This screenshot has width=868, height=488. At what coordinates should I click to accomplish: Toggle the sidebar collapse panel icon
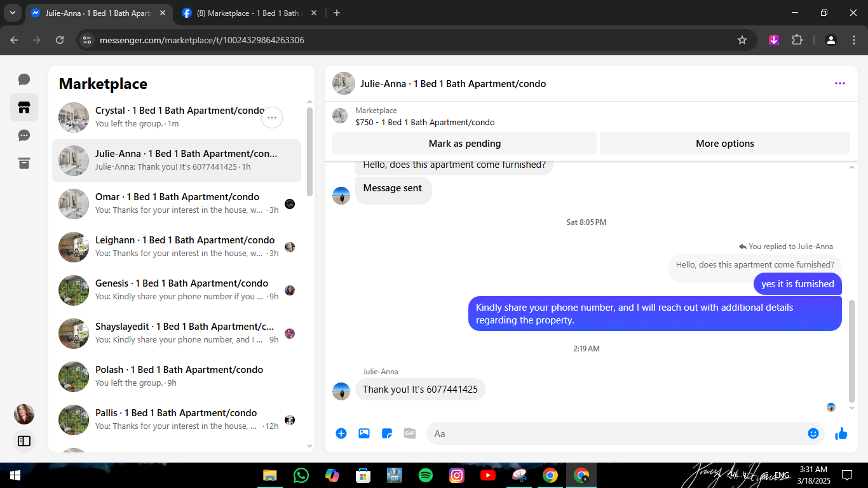click(24, 440)
